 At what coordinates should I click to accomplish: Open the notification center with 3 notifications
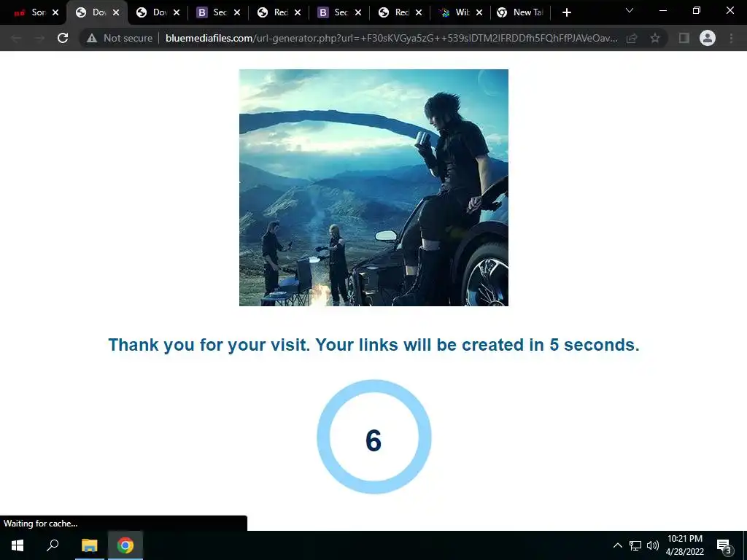[x=724, y=546]
